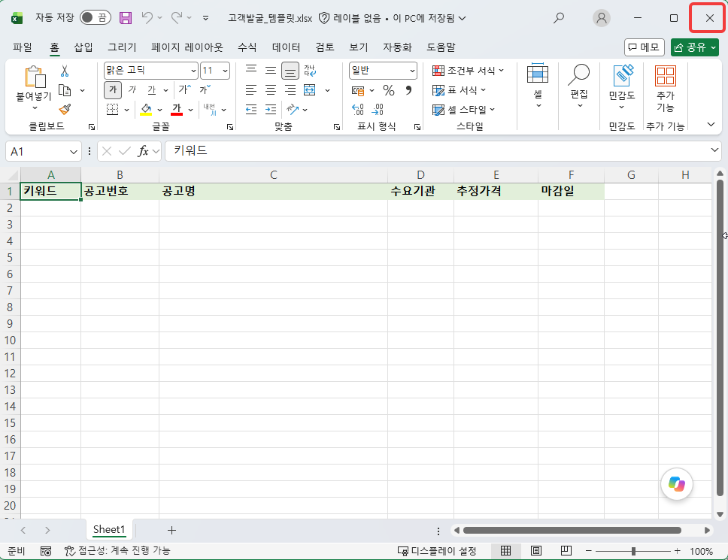Image resolution: width=728 pixels, height=560 pixels.
Task: Click the Share (공유) button
Action: [695, 47]
